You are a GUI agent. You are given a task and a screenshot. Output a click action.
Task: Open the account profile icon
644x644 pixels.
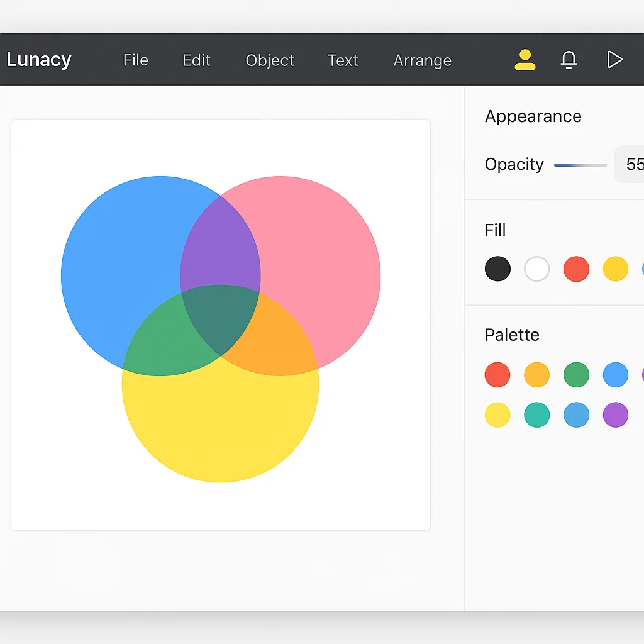(525, 60)
